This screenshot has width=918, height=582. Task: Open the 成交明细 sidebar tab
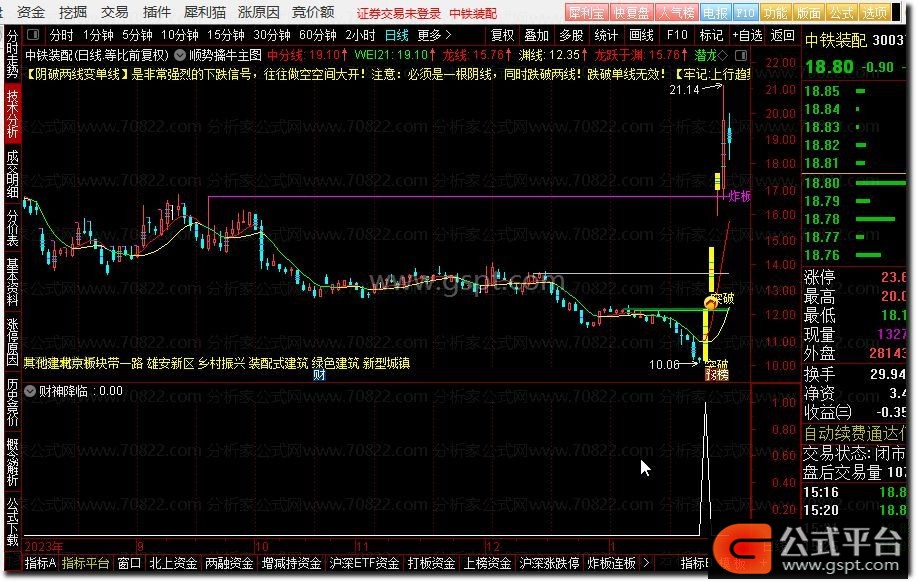coord(12,174)
